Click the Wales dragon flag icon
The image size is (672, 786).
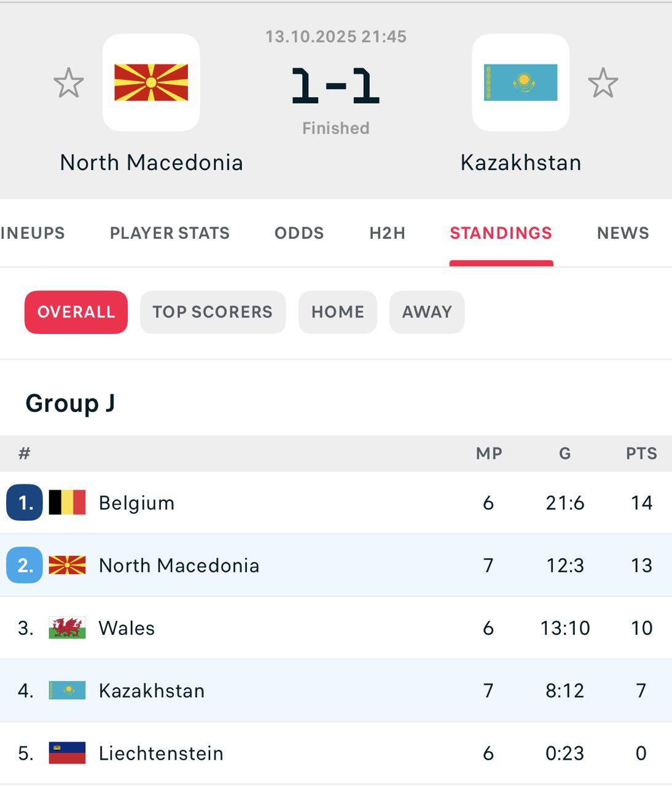coord(67,628)
